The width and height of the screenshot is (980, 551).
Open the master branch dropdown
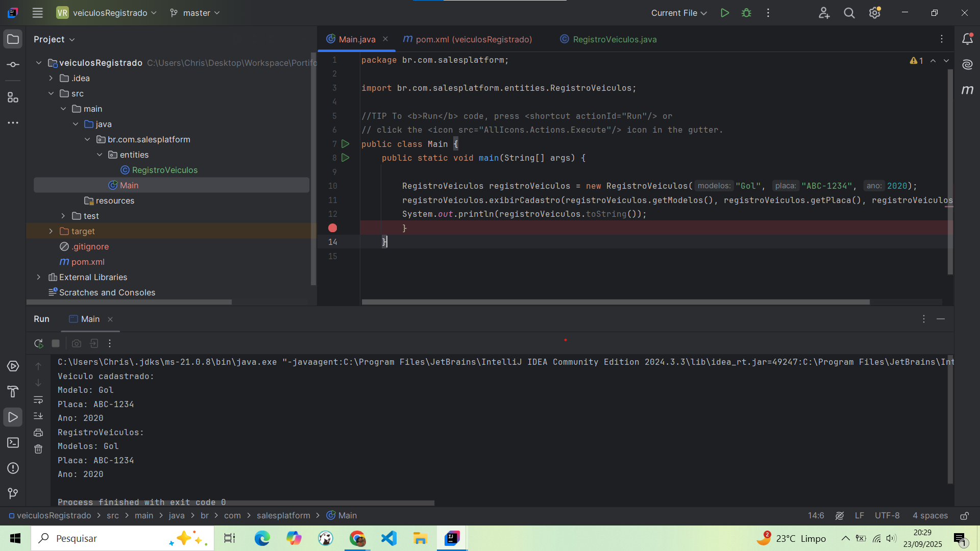tap(194, 13)
